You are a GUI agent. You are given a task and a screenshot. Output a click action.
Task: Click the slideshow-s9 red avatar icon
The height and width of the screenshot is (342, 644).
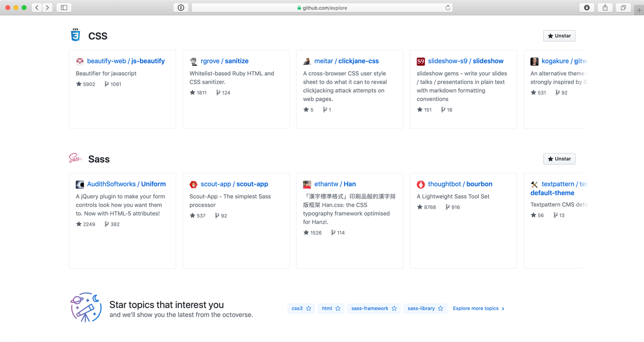[420, 61]
